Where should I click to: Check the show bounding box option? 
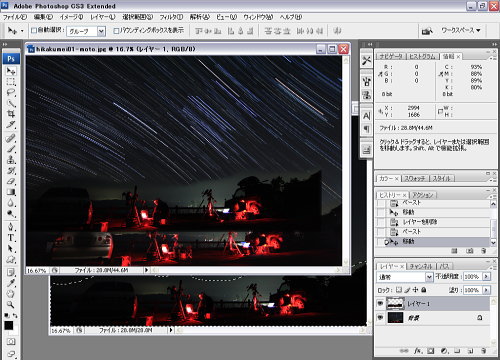(116, 31)
